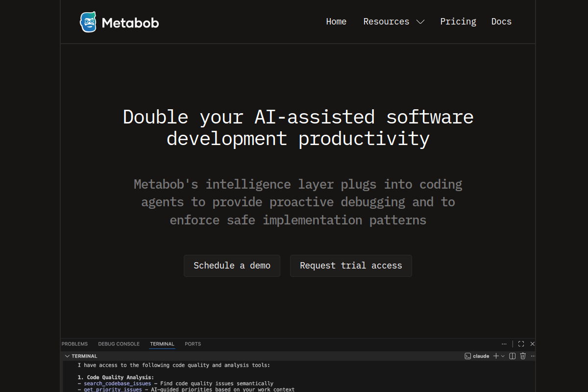Kill the terminal with trash icon
The image size is (588, 392).
click(523, 356)
